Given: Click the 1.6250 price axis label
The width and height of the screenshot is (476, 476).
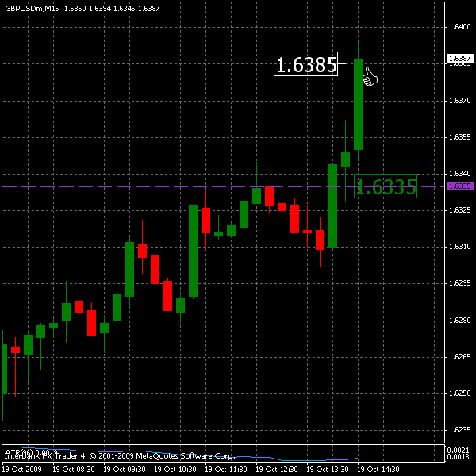Looking at the screenshot, I should pyautogui.click(x=459, y=393).
